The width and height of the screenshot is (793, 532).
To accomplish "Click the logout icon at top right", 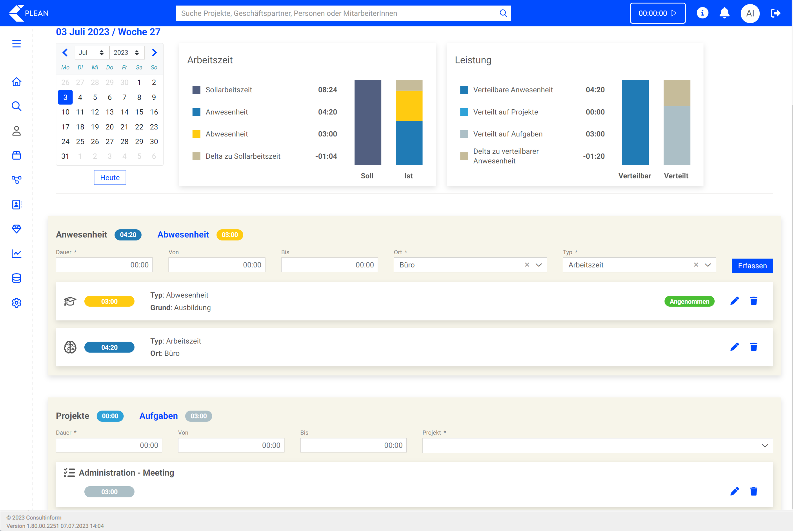I will (775, 13).
